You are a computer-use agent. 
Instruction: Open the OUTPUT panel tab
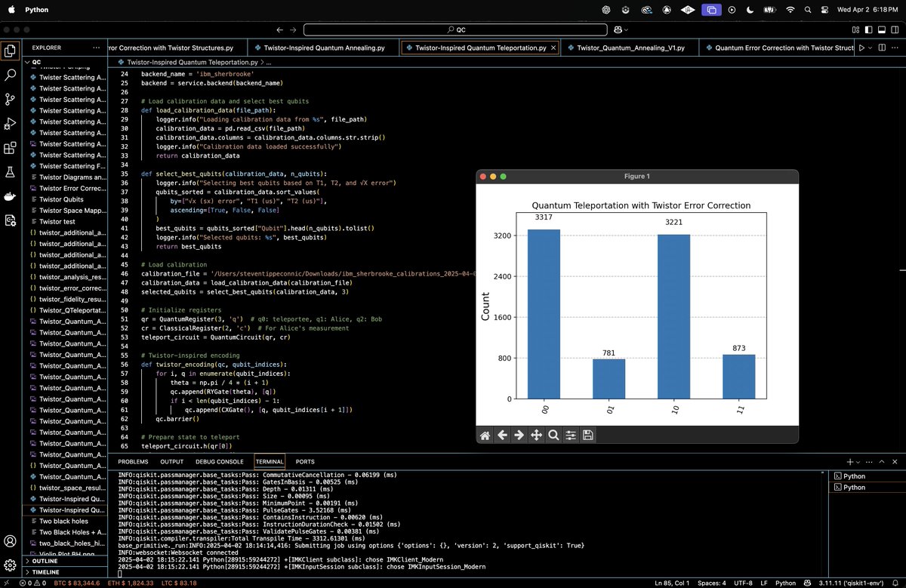pos(171,461)
